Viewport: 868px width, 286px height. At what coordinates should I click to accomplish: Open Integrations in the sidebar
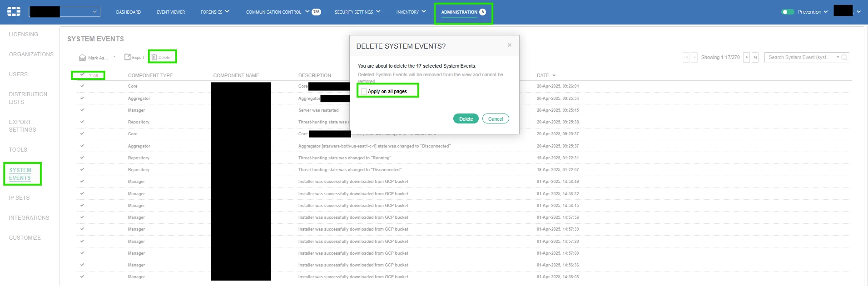coord(29,218)
